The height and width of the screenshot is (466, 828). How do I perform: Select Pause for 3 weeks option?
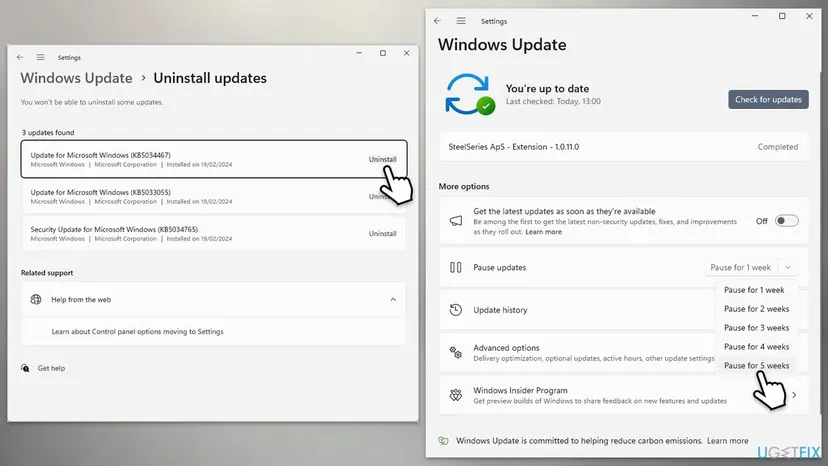756,328
